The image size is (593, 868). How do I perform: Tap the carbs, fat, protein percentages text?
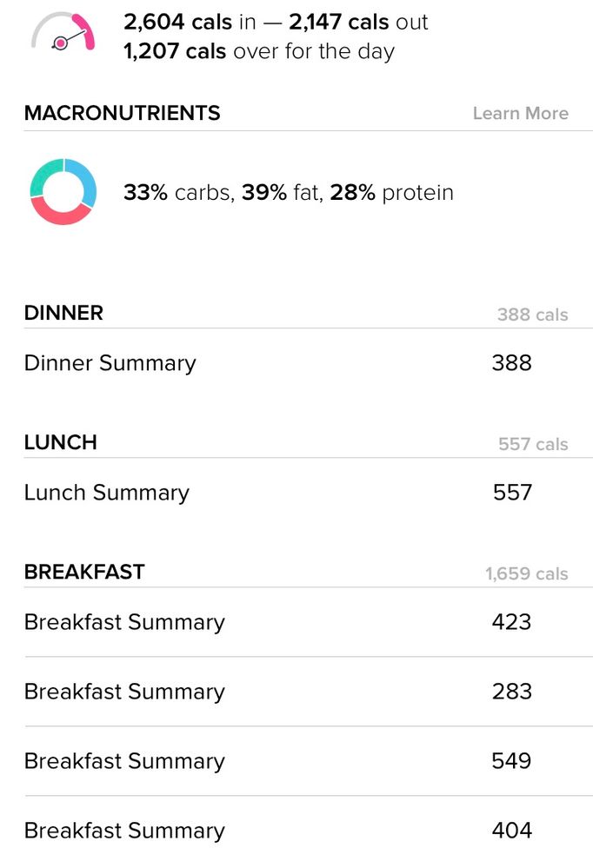288,193
